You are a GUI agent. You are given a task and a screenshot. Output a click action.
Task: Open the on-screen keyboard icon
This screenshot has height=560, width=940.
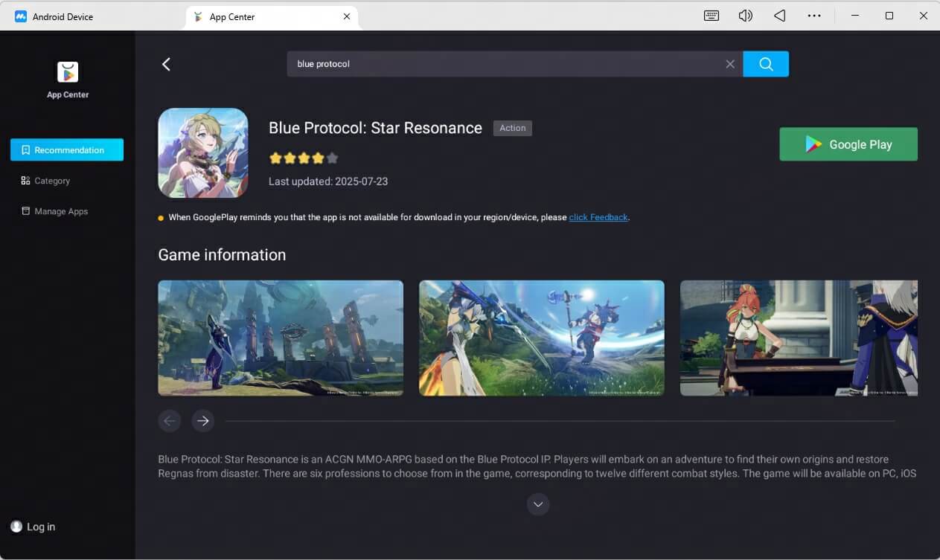point(711,16)
